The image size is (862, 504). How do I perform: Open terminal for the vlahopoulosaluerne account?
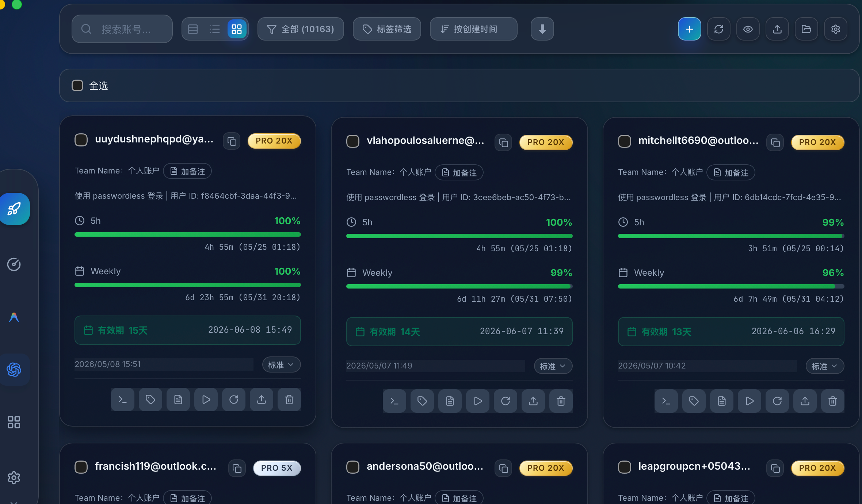(394, 401)
